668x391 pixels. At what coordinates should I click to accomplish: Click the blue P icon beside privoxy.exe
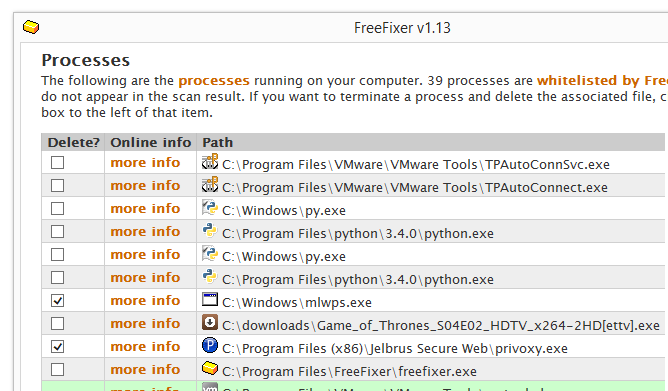pos(210,345)
